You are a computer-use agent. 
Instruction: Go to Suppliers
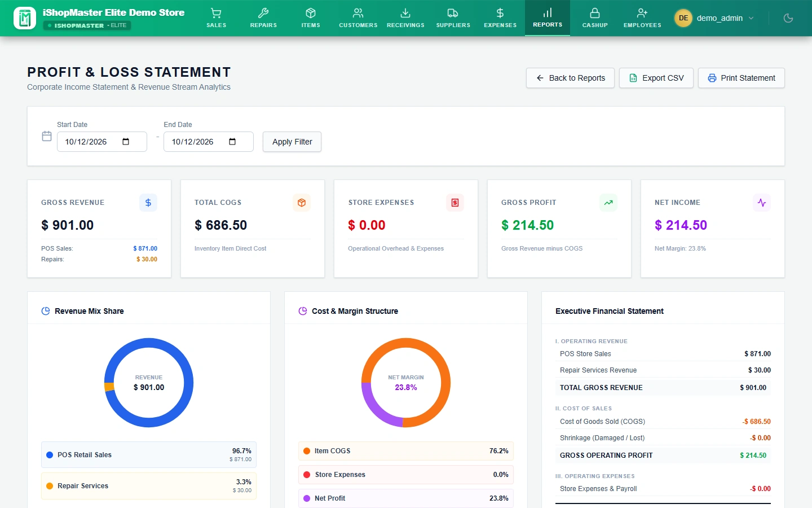(x=453, y=18)
